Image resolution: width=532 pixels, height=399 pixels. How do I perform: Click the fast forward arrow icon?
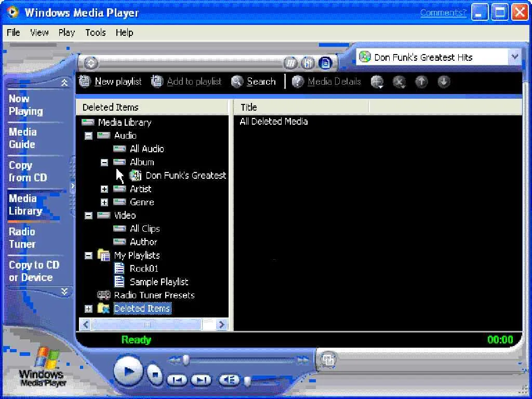tap(303, 361)
